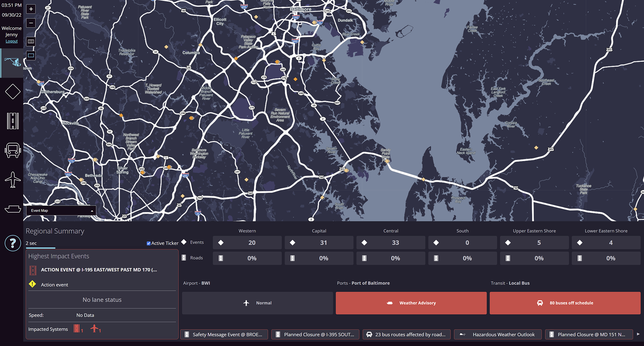Click the event marker on Eastern Shore US-301
The height and width of the screenshot is (346, 644).
pyautogui.click(x=536, y=148)
